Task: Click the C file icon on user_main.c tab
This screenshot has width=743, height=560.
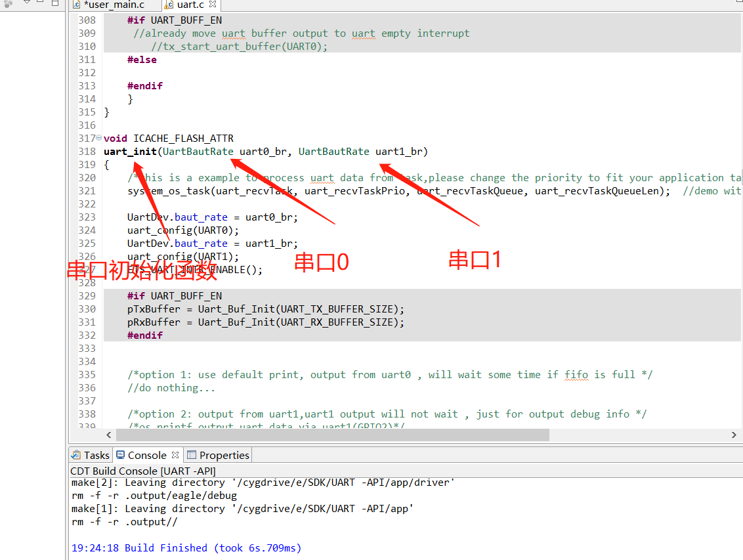Action: pos(76,5)
